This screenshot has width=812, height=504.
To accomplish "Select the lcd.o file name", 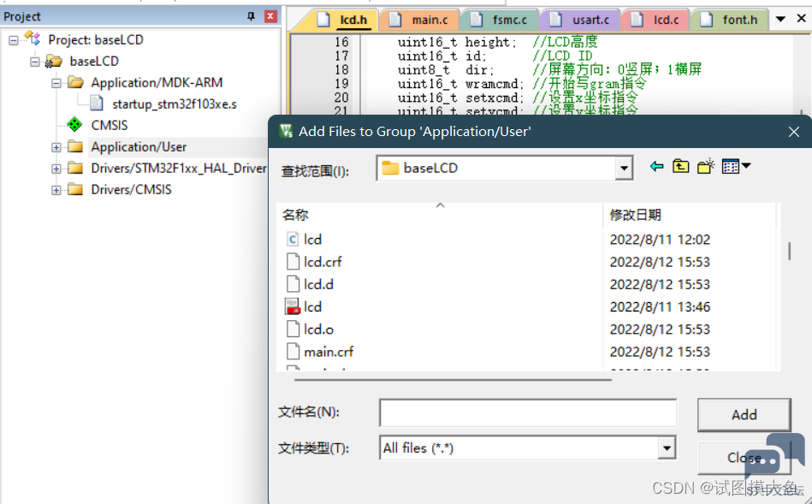I will tap(318, 329).
